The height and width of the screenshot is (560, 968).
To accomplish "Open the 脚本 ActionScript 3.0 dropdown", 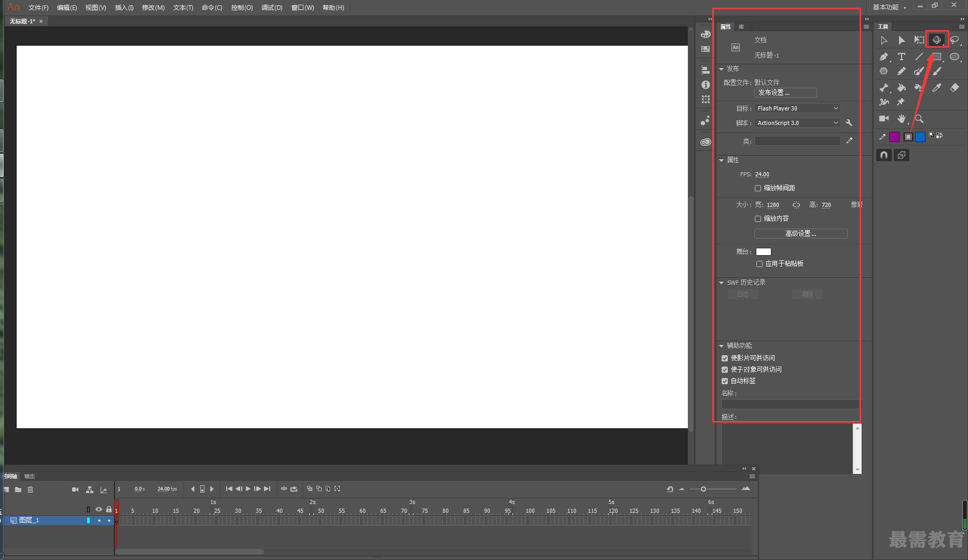I will click(x=797, y=123).
